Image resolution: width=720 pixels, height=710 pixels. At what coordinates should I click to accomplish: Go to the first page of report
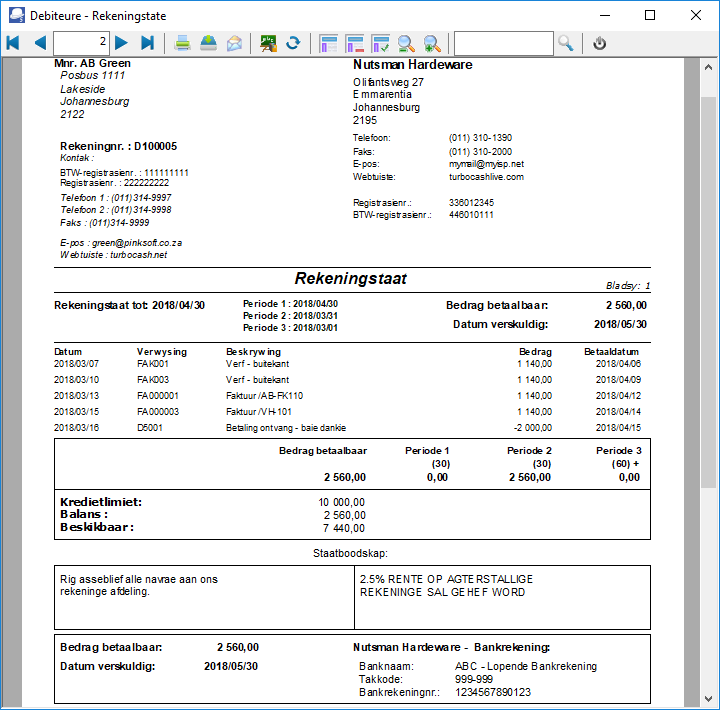point(13,43)
